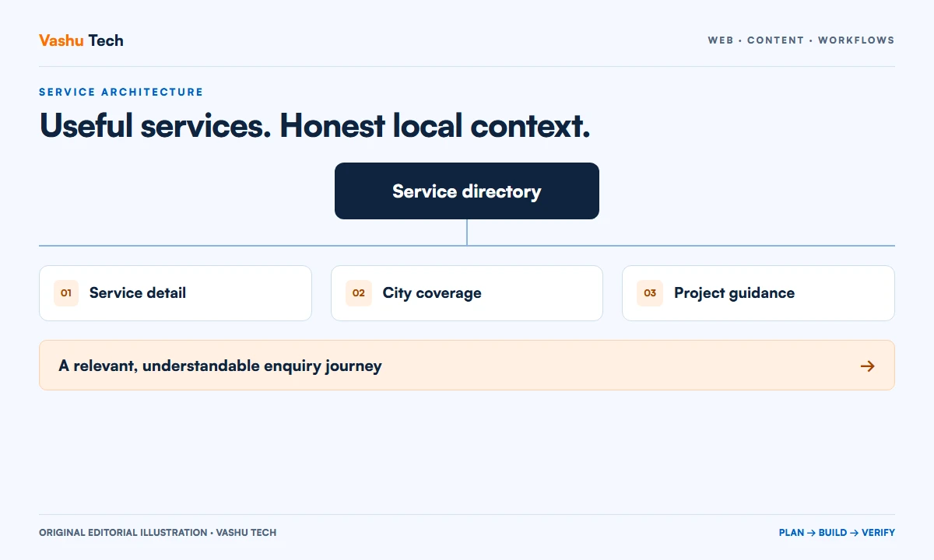Image resolution: width=934 pixels, height=560 pixels.
Task: Click the 'PLAN → BUILD → VERIFY' footer text
Action: 837,533
